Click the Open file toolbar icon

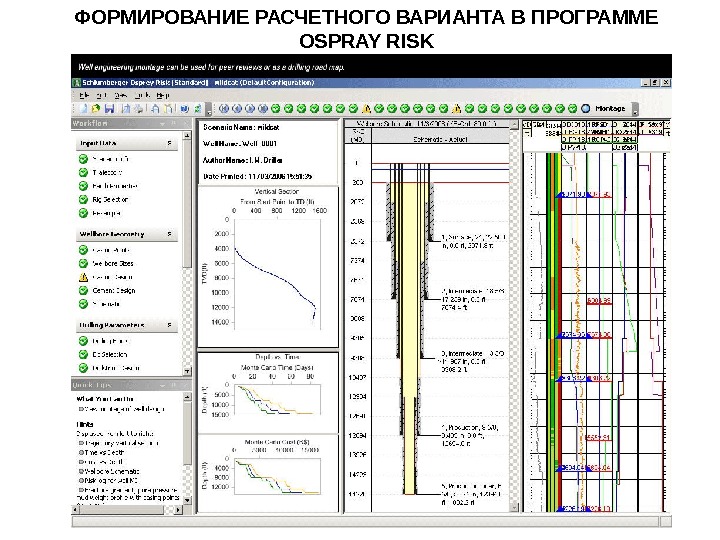pyautogui.click(x=96, y=109)
